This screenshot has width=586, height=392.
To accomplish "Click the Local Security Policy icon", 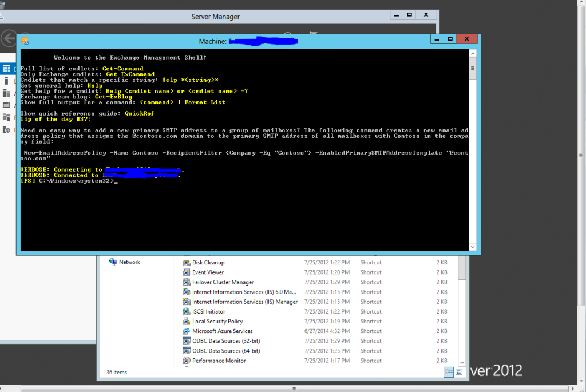I will click(x=187, y=322).
